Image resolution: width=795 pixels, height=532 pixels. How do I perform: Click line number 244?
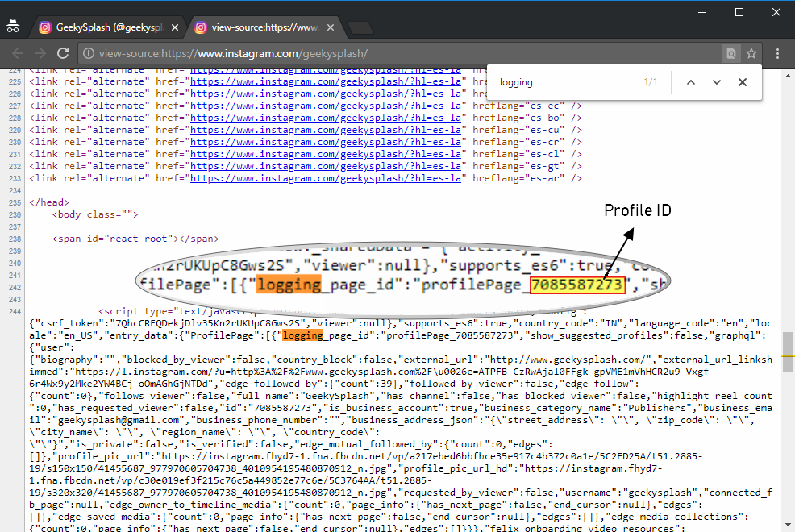coord(15,312)
